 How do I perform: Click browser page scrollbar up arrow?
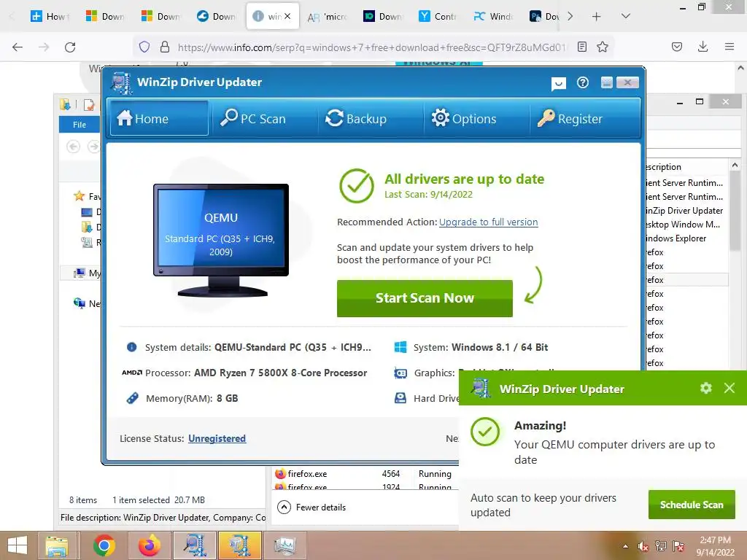coord(741,69)
